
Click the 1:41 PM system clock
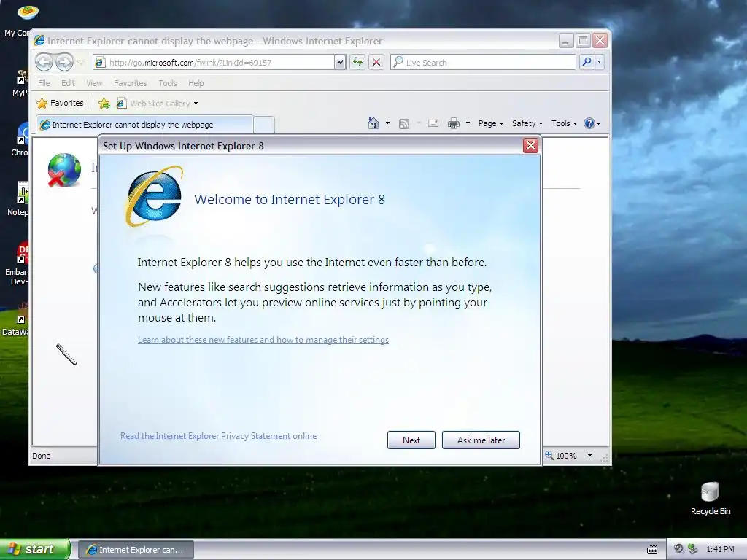720,550
